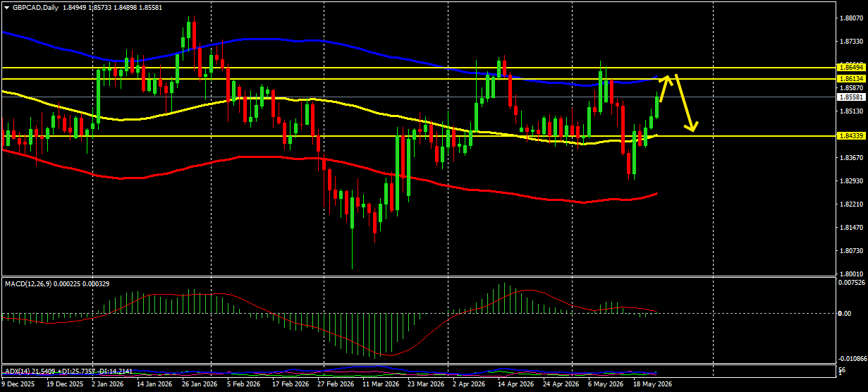
Task: Click the 1.81470 price axis value
Action: [x=852, y=228]
